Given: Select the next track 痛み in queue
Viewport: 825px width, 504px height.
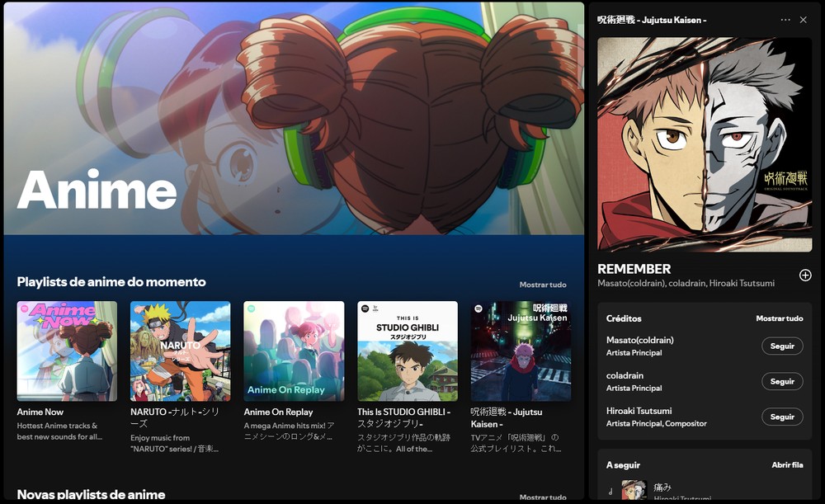Looking at the screenshot, I should (x=662, y=488).
